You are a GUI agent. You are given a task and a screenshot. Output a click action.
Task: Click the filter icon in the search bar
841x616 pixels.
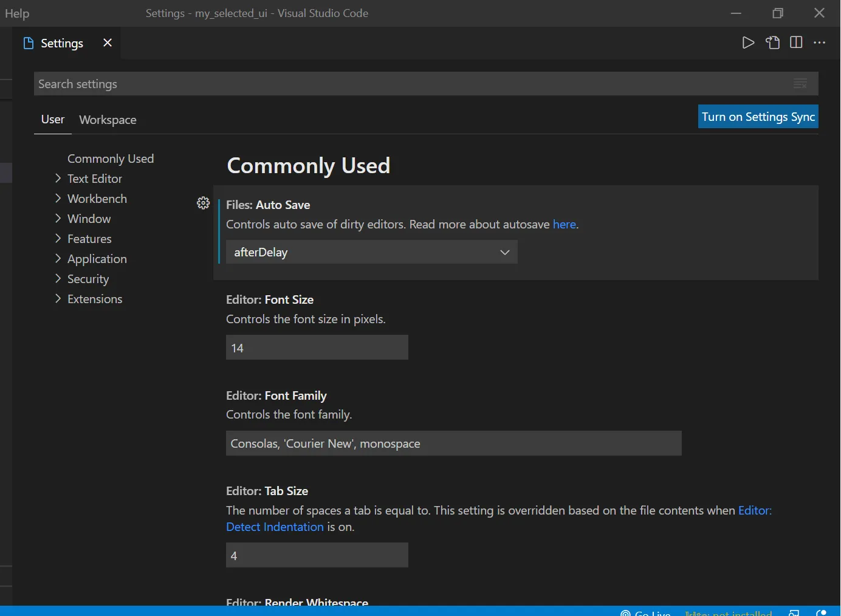pyautogui.click(x=800, y=83)
